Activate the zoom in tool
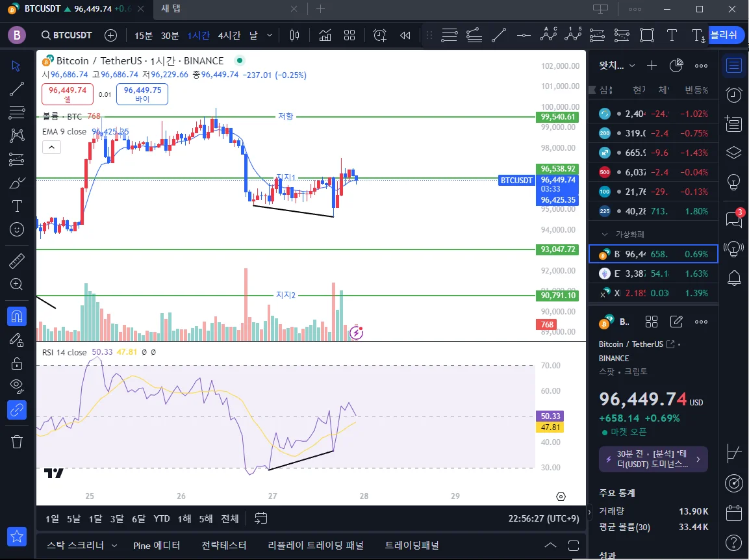749x560 pixels. click(x=16, y=285)
